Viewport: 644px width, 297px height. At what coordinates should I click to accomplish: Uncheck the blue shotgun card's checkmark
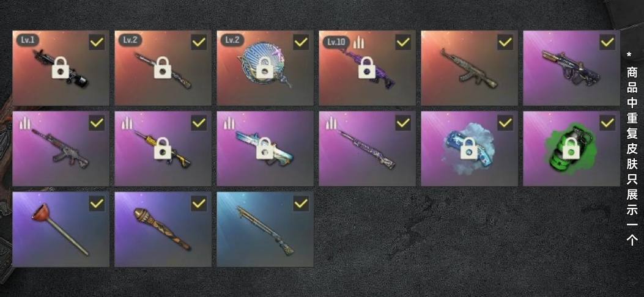pyautogui.click(x=301, y=204)
